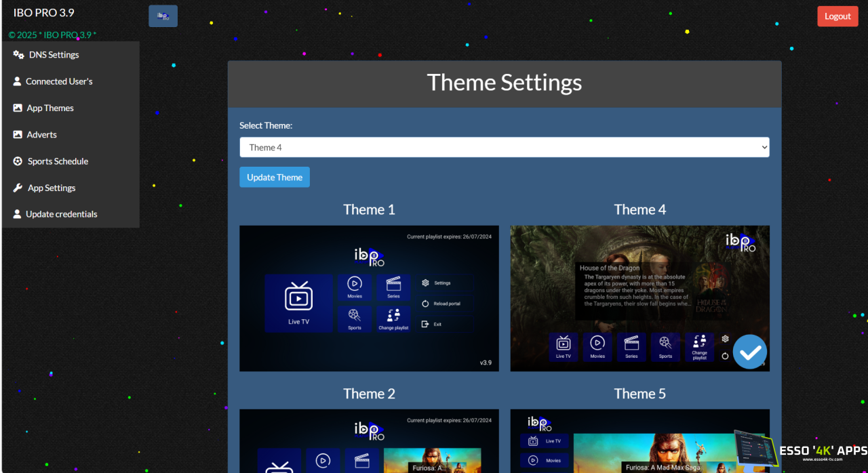Open the Select Theme dropdown
This screenshot has width=868, height=473.
pyautogui.click(x=504, y=147)
